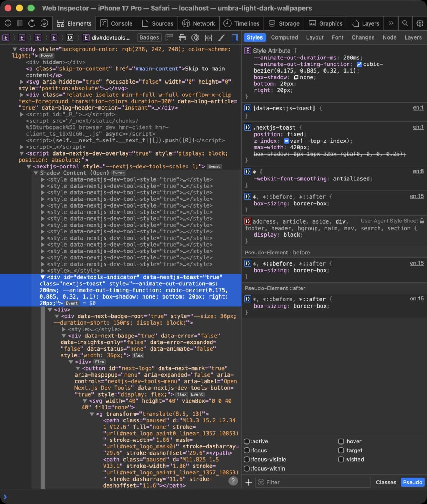Click the help question mark button
The height and width of the screenshot is (504, 427).
[x=233, y=481]
